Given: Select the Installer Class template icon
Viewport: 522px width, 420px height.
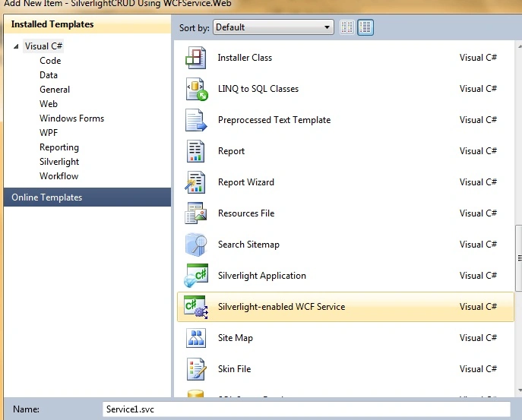Looking at the screenshot, I should click(x=196, y=58).
